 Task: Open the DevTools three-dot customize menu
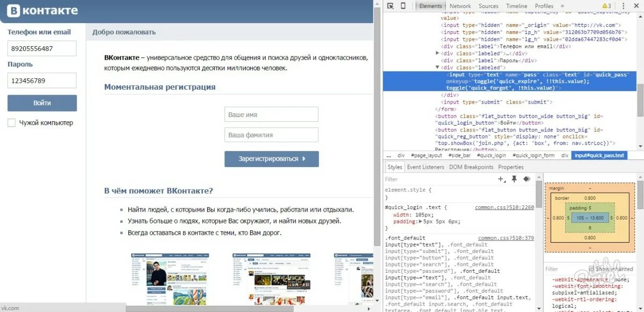point(624,6)
